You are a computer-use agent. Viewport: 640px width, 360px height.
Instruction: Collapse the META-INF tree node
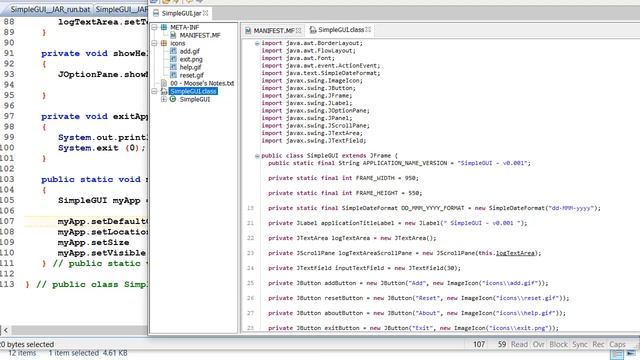point(154,27)
